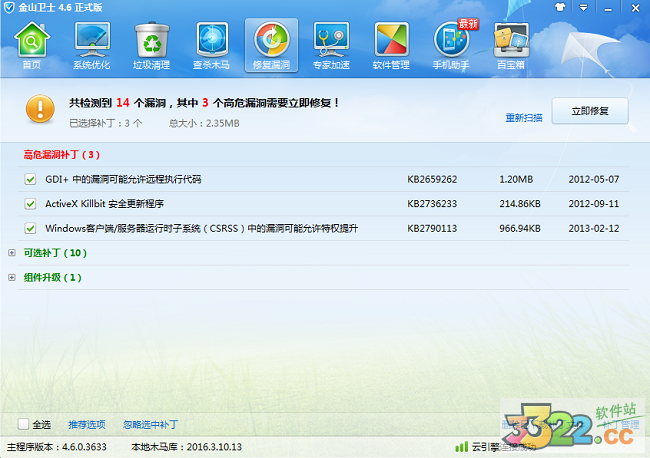Select the KB2736233 patch number
The width and height of the screenshot is (650, 458).
click(432, 204)
